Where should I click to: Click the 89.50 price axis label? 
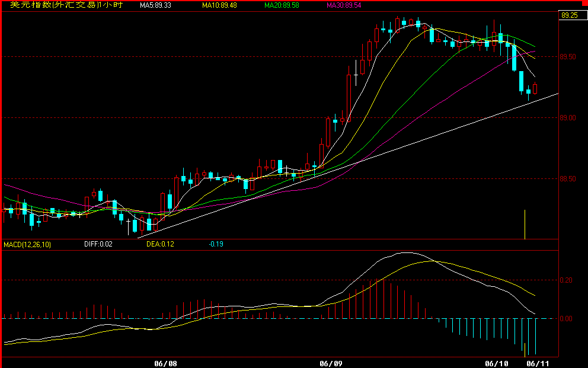pyautogui.click(x=568, y=57)
